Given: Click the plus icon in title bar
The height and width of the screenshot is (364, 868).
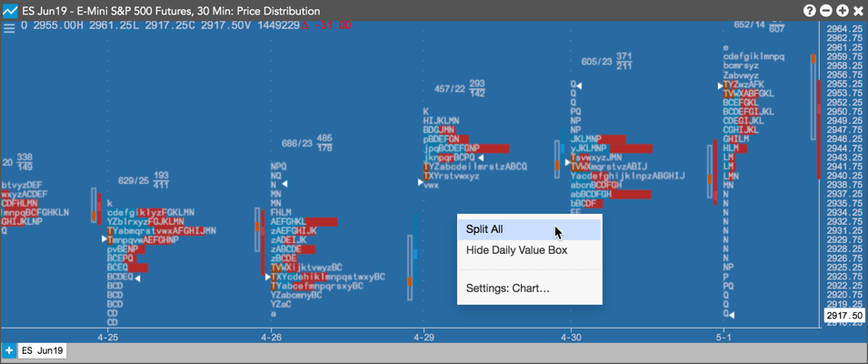Looking at the screenshot, I should coord(842,11).
